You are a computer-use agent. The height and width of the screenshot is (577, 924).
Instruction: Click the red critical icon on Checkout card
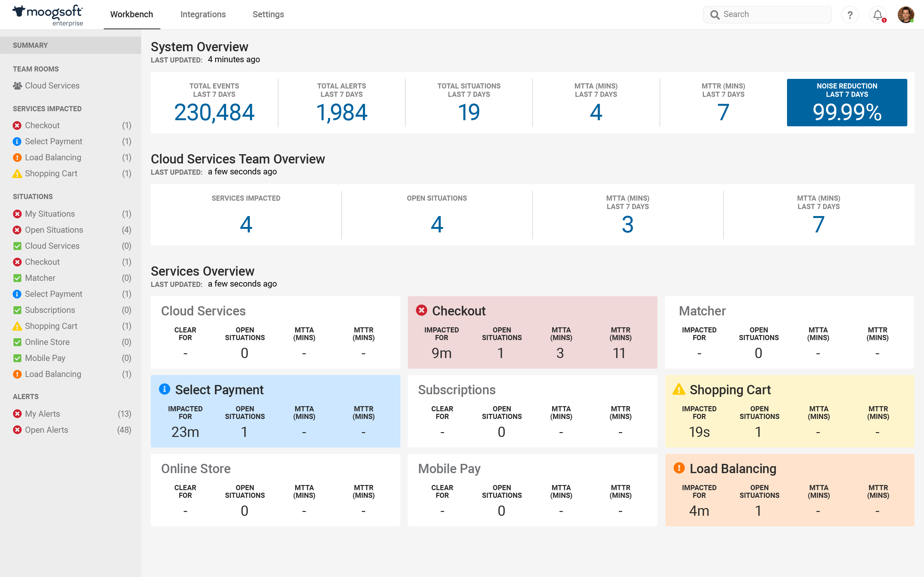point(422,310)
